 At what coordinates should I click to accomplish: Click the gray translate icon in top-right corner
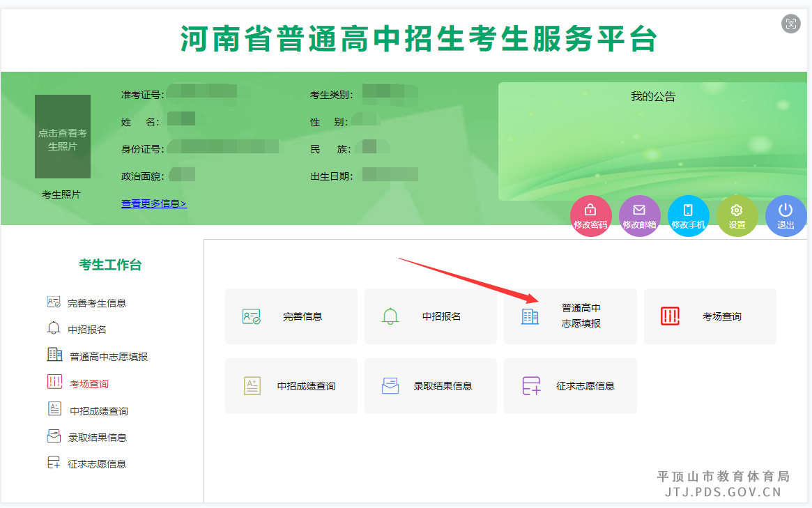[791, 24]
